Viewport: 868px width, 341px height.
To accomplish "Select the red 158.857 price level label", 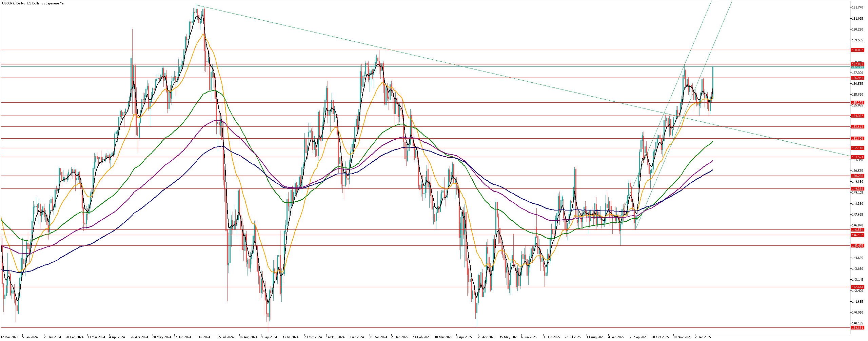I will [x=857, y=50].
